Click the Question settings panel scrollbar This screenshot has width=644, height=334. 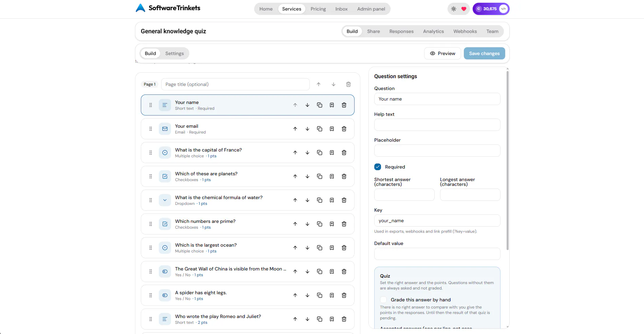pyautogui.click(x=508, y=160)
